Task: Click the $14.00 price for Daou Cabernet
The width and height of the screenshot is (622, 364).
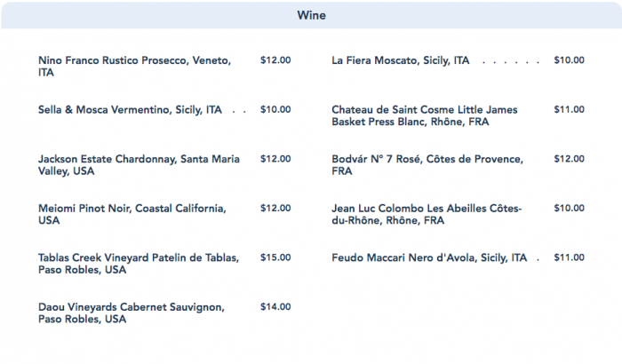Action: (x=275, y=307)
